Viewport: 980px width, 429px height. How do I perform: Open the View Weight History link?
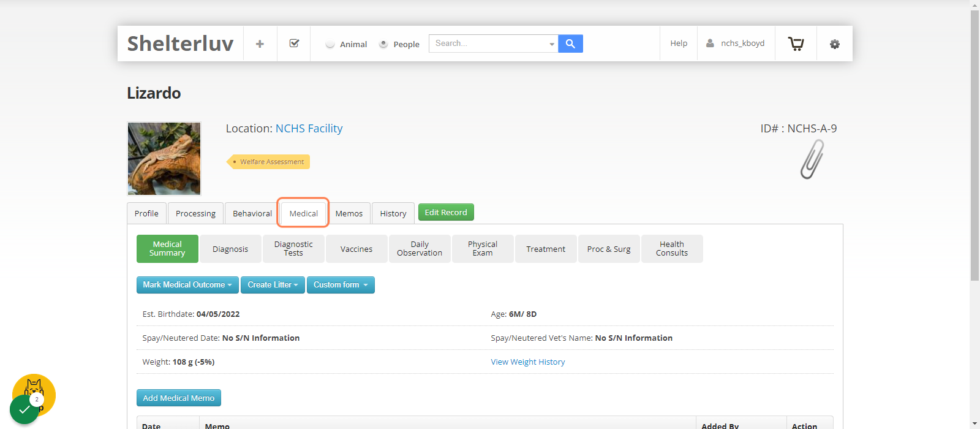pyautogui.click(x=528, y=362)
